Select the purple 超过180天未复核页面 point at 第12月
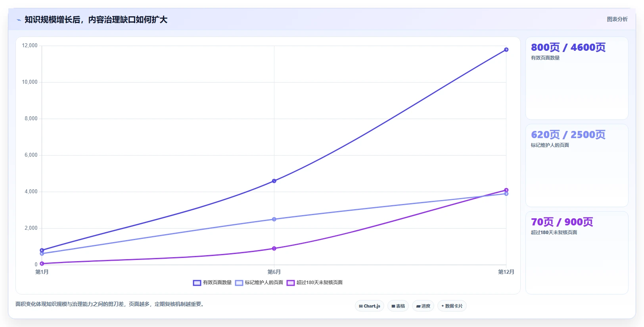 coord(506,190)
